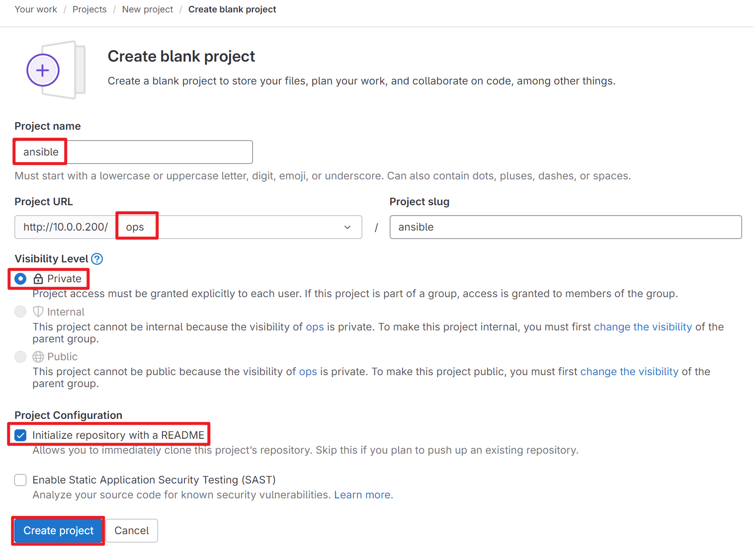This screenshot has height=560, width=753.
Task: Click the Internal shield icon
Action: [x=38, y=312]
